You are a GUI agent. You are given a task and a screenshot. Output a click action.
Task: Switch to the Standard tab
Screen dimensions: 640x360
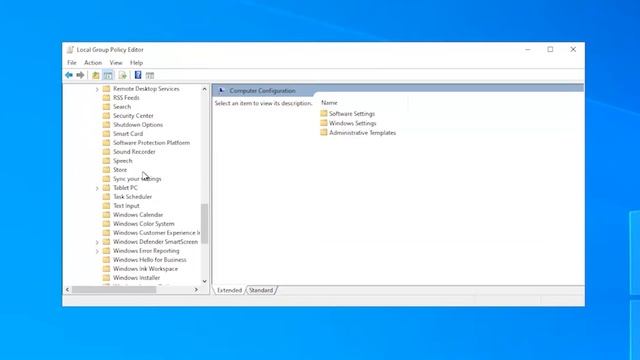click(x=261, y=290)
